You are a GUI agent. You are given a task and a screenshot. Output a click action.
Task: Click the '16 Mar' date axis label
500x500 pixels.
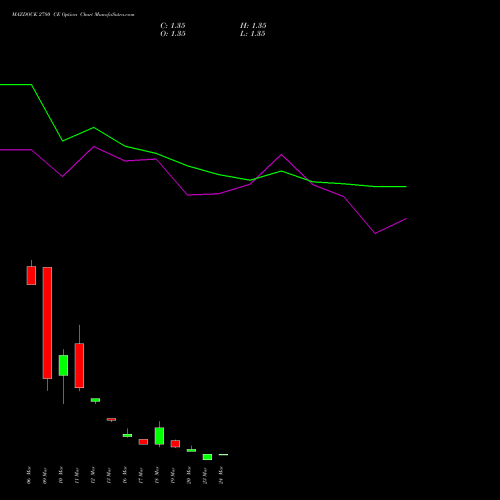tap(125, 475)
